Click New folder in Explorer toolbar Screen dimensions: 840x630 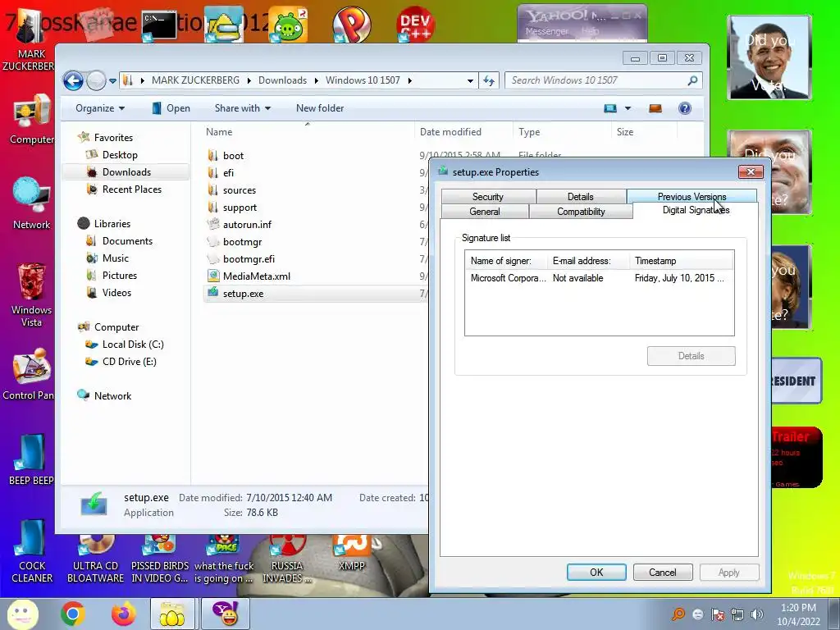coord(320,108)
